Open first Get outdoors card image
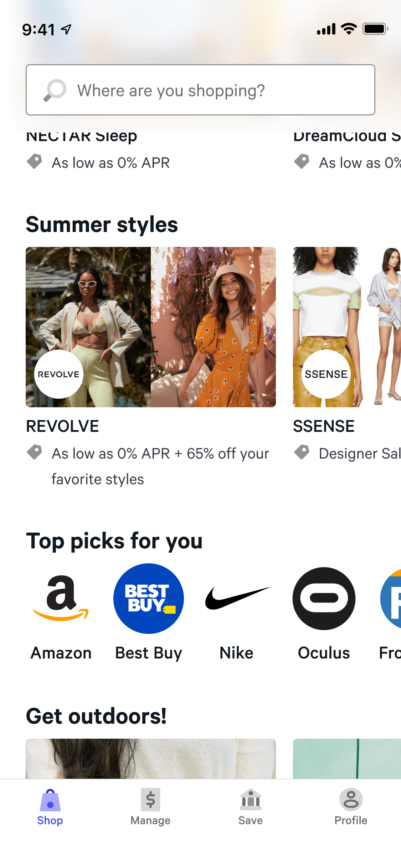 (x=151, y=759)
